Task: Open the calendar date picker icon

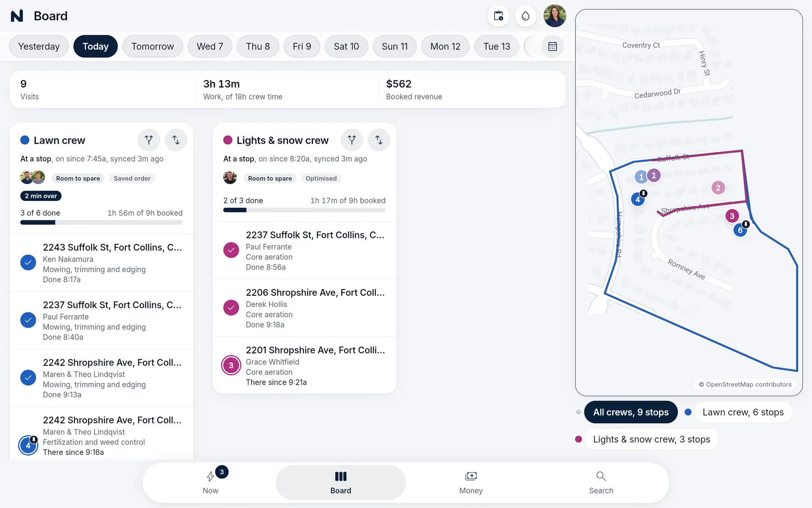Action: 553,47
